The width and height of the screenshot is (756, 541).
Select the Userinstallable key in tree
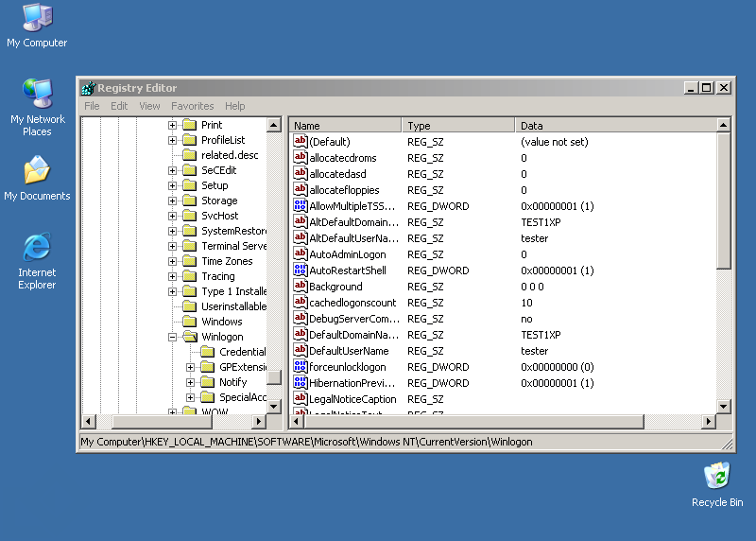(233, 306)
